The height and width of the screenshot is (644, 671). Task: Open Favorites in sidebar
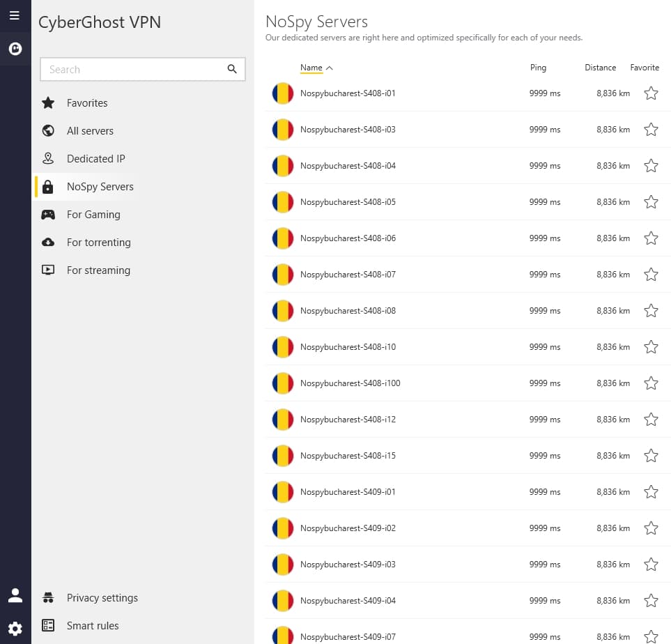(x=87, y=103)
